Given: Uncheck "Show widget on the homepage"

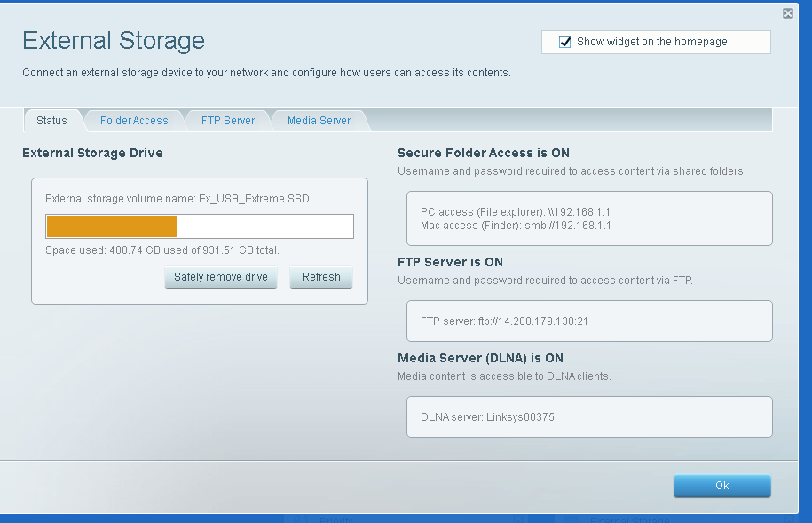Looking at the screenshot, I should point(563,42).
